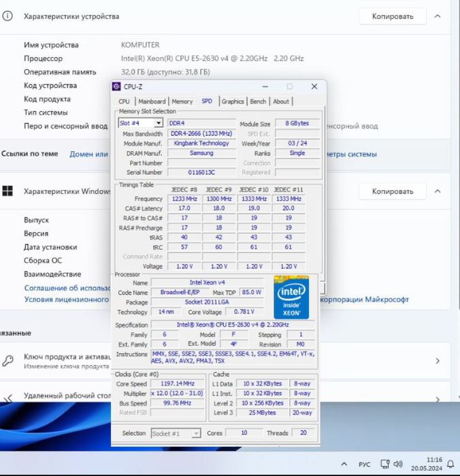Click the product key icon

pos(7,361)
